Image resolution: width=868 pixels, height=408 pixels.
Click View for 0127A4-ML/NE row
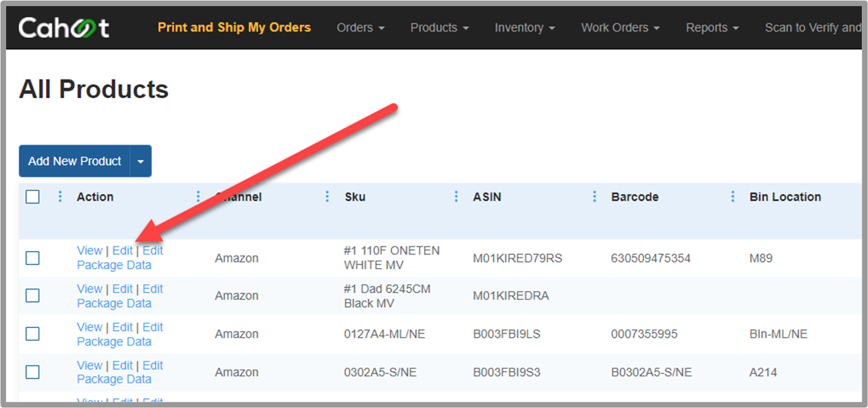click(x=89, y=328)
